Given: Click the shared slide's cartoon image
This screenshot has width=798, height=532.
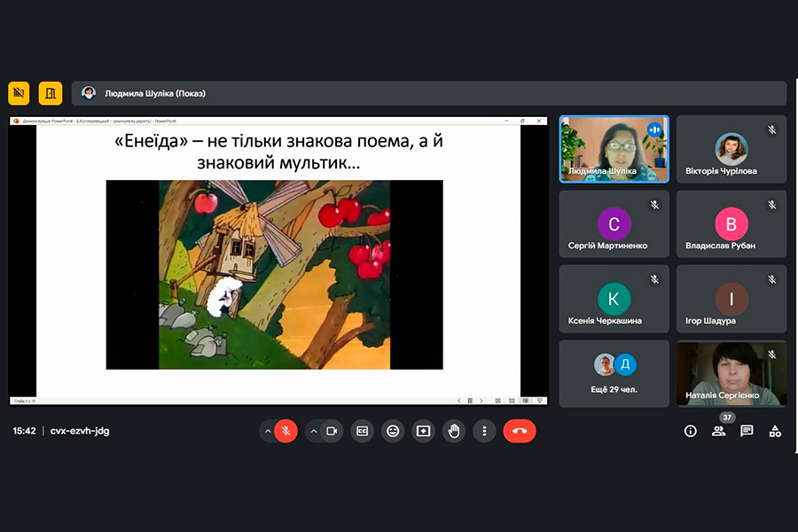Looking at the screenshot, I should click(x=274, y=274).
